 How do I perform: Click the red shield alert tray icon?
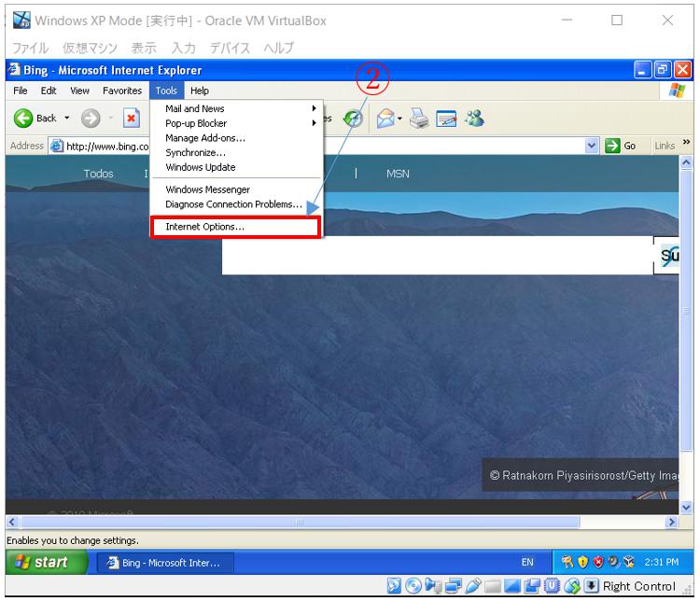(x=598, y=562)
